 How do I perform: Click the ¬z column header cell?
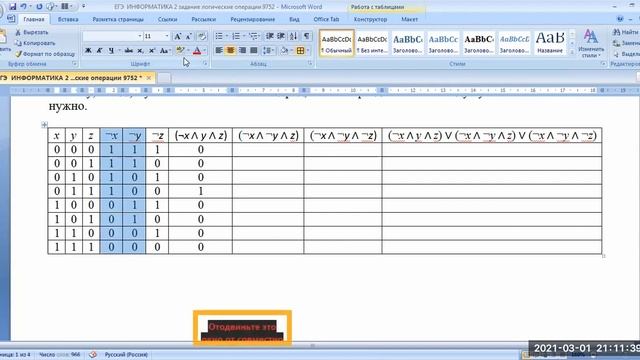157,136
